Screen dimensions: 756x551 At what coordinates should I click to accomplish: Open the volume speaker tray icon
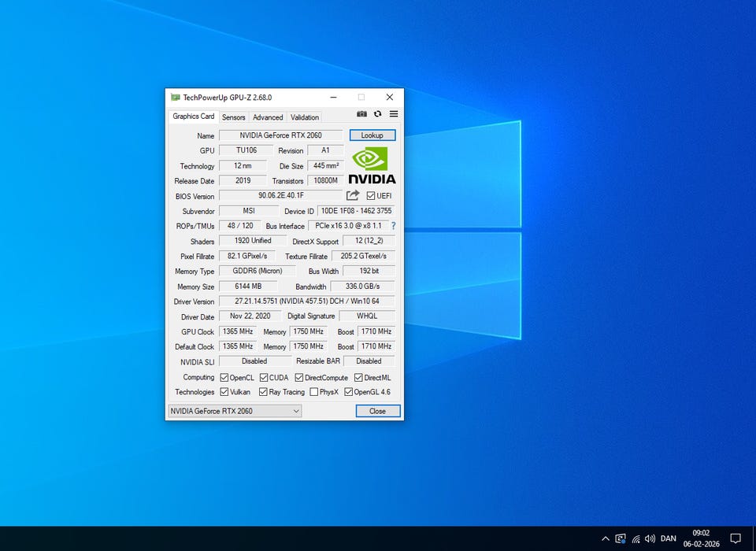click(x=650, y=539)
